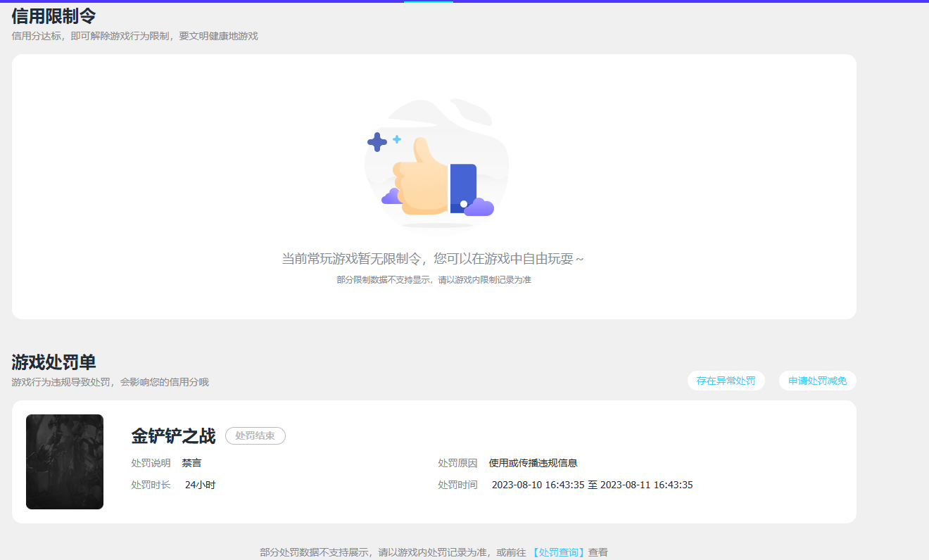Click the 游戏处罚单 heading

(x=53, y=362)
